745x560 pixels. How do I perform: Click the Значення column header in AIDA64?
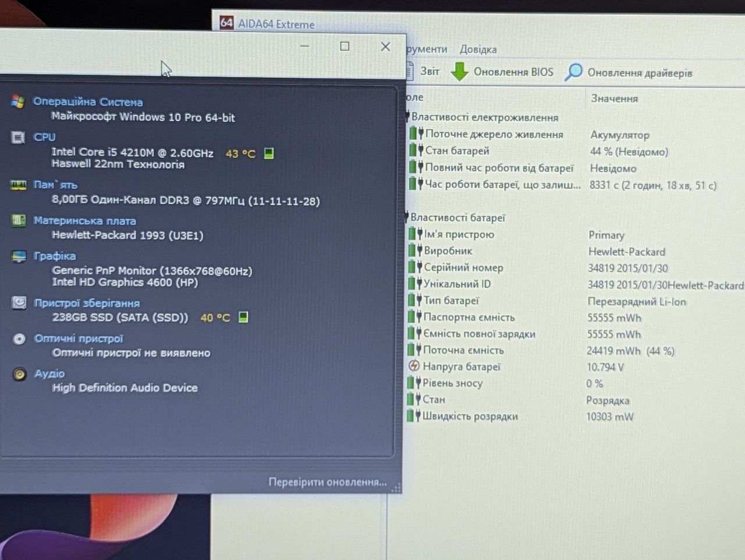tap(615, 99)
